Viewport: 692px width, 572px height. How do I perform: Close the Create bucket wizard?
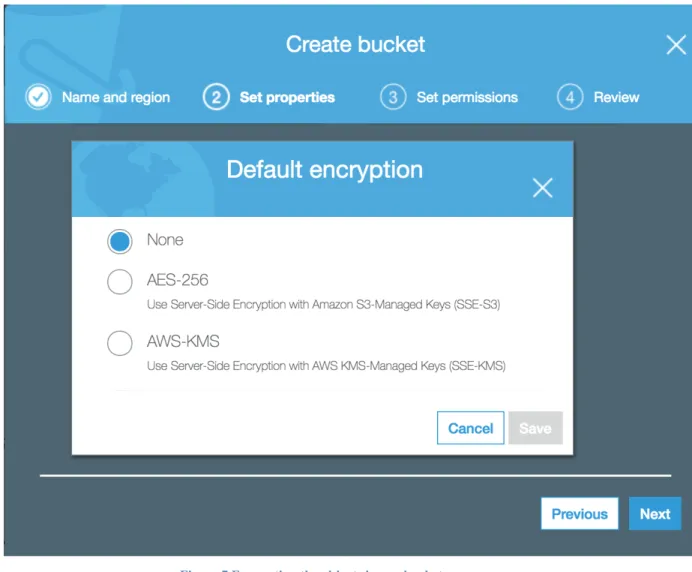(x=676, y=45)
